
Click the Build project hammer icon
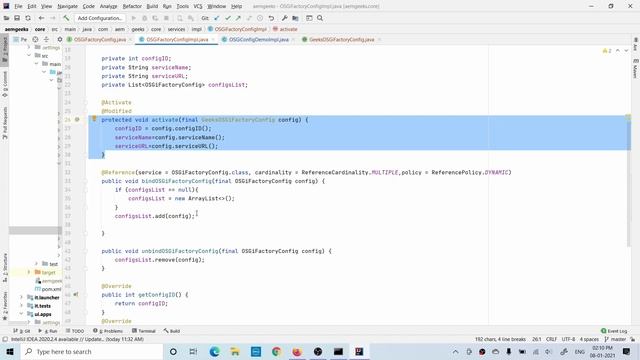tap(66, 18)
